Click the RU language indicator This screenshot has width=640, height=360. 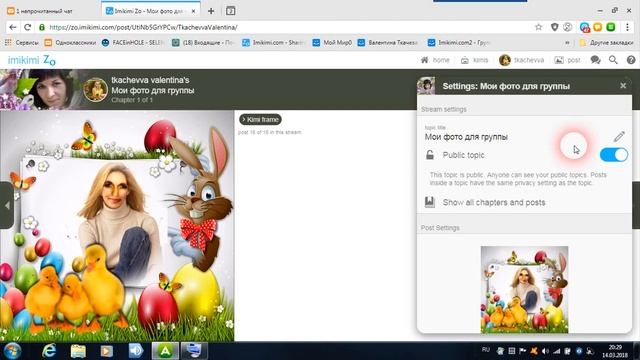coord(486,349)
